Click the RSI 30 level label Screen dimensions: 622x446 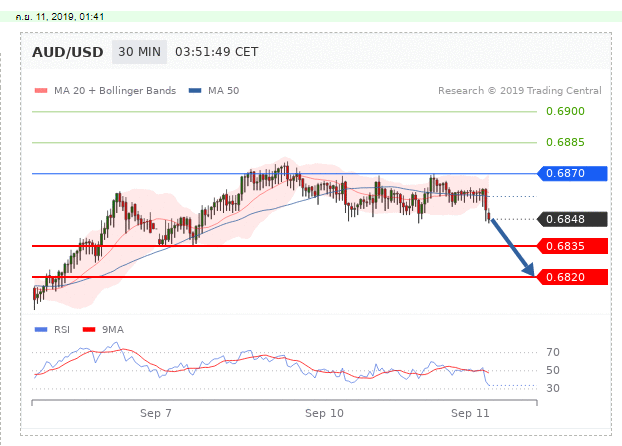(x=553, y=388)
